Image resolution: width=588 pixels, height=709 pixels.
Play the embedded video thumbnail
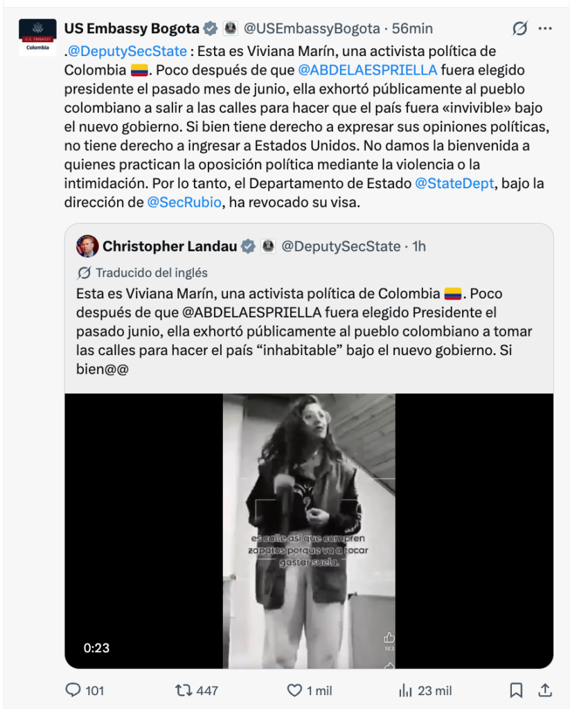309,531
